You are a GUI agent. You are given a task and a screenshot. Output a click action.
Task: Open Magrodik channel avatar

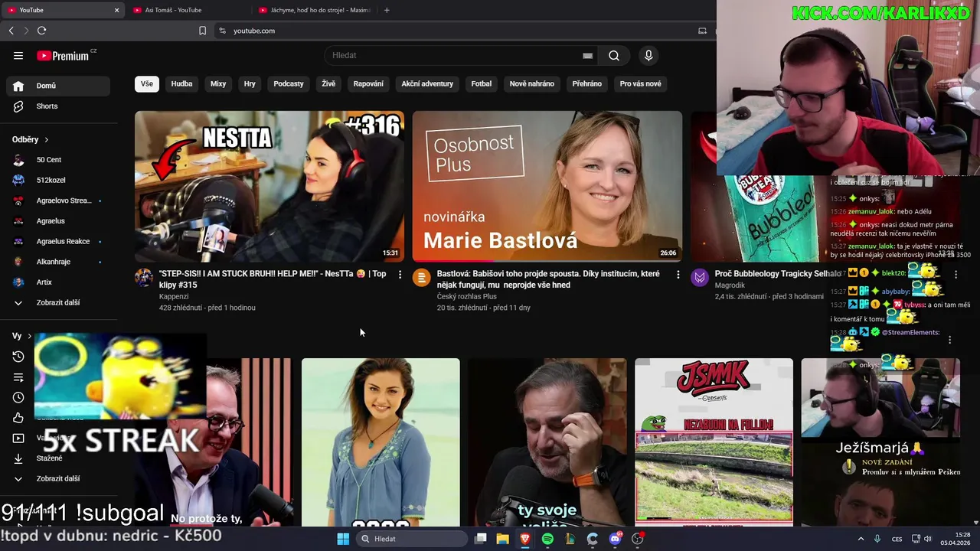click(x=700, y=277)
